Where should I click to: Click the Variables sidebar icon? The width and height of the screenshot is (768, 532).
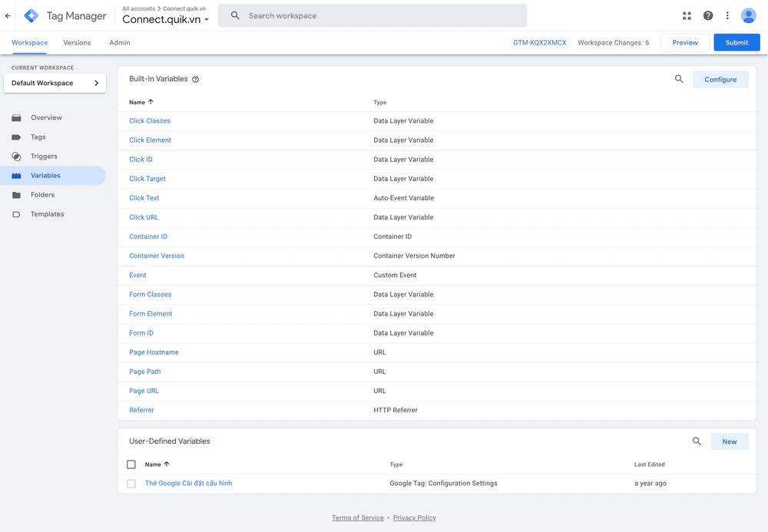(16, 176)
